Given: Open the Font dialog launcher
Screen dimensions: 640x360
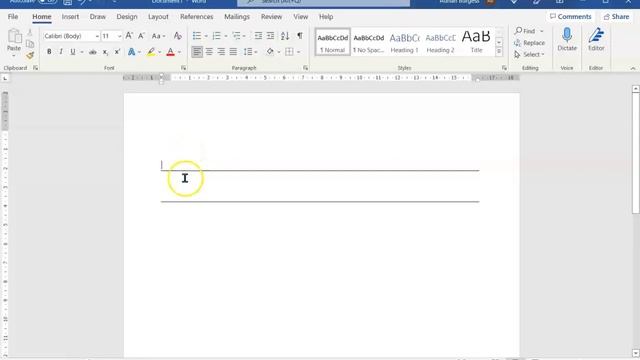Looking at the screenshot, I should [183, 68].
